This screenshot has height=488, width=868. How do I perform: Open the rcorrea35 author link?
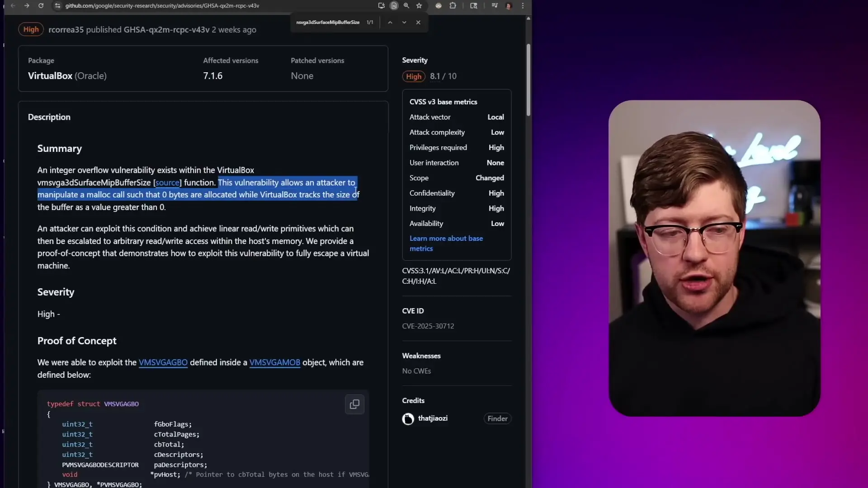pos(66,29)
